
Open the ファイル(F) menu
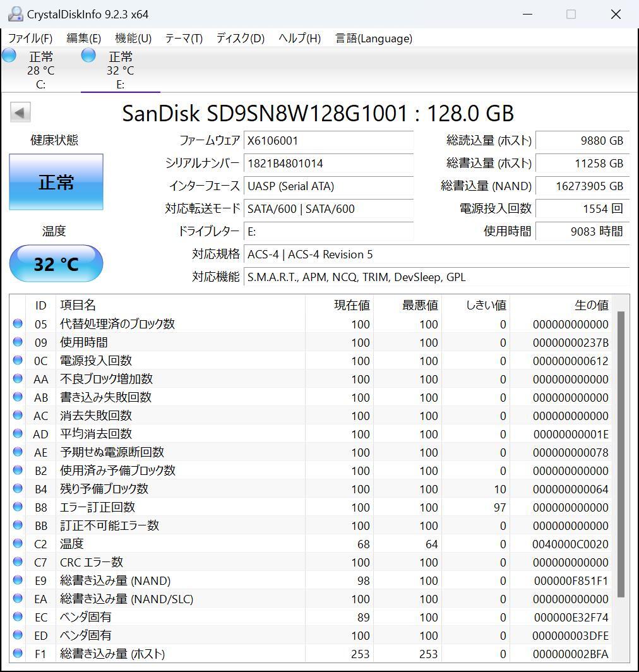30,39
